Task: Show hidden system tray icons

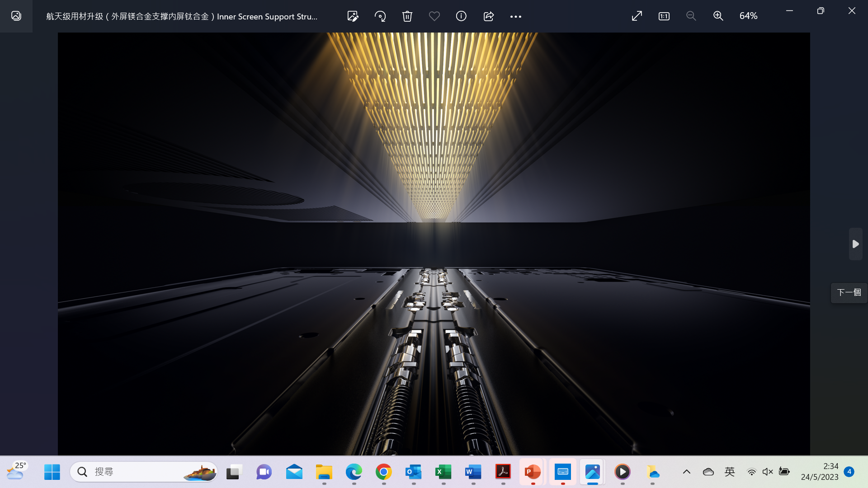Action: click(x=686, y=472)
